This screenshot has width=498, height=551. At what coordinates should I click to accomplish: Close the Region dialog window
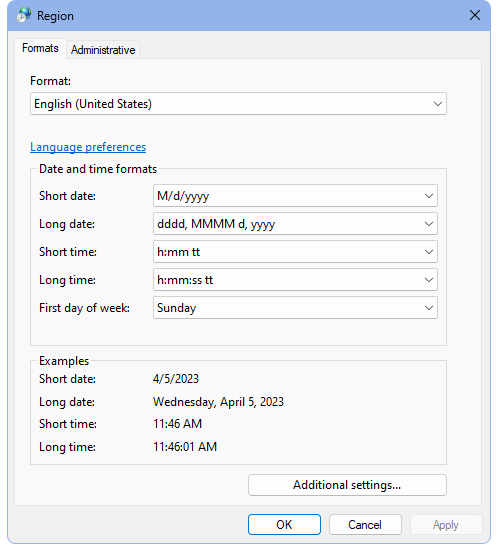click(475, 15)
